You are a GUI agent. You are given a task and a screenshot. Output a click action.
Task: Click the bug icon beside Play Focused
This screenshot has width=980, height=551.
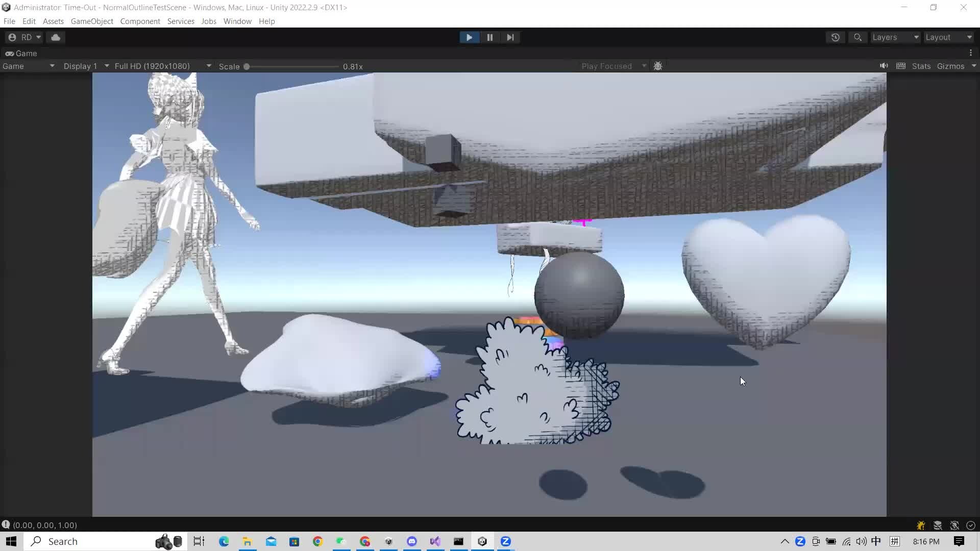pyautogui.click(x=658, y=66)
